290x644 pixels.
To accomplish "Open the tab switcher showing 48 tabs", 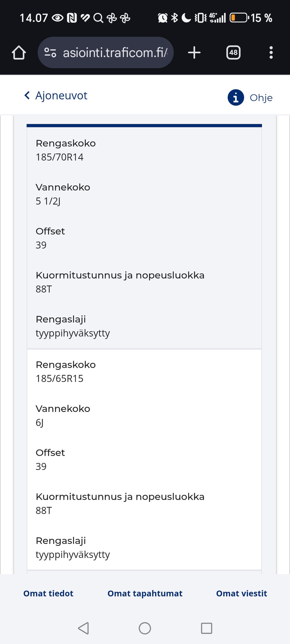I will pyautogui.click(x=233, y=53).
